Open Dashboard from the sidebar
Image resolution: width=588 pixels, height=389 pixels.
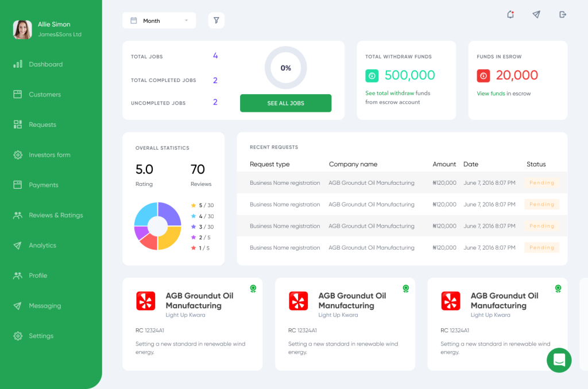(45, 64)
